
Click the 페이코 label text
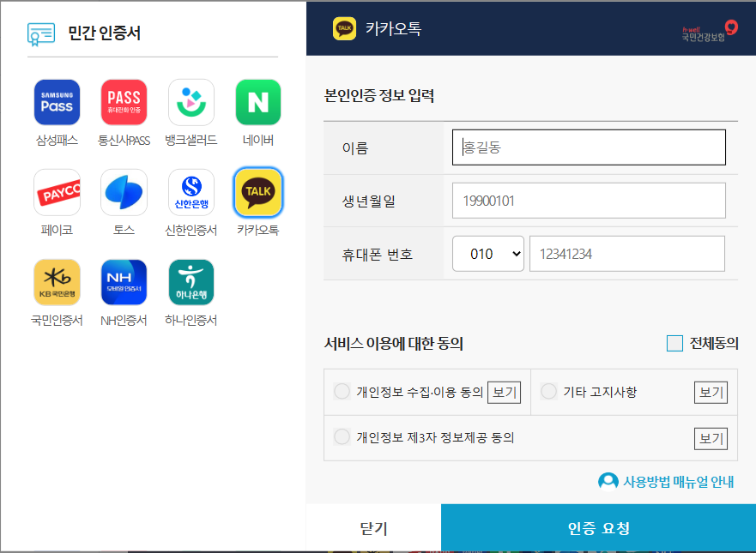click(57, 230)
